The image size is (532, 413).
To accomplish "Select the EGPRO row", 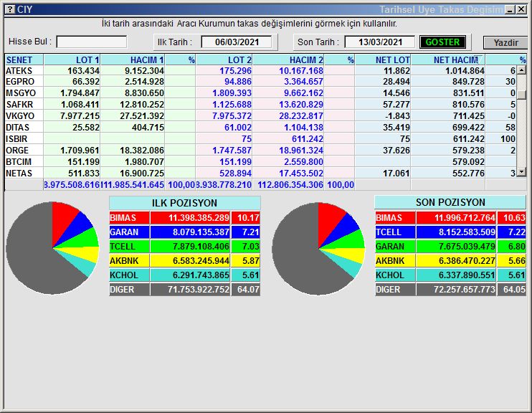I will click(260, 82).
